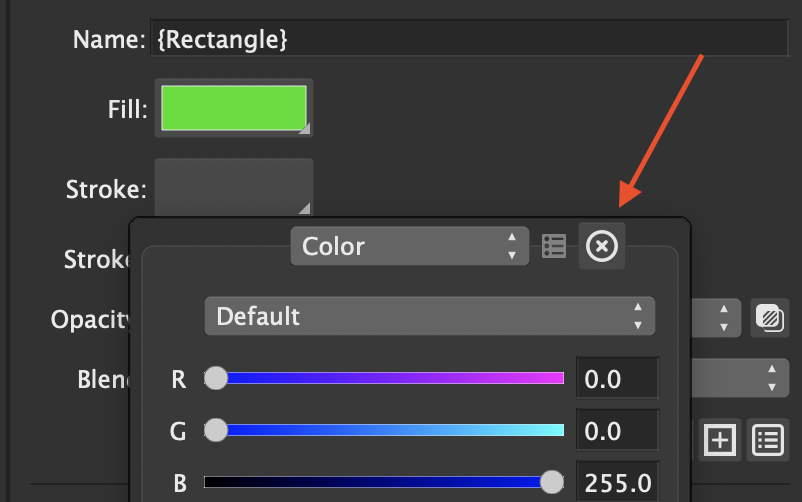Click the overlapping hatched squares opacity icon

click(x=767, y=317)
